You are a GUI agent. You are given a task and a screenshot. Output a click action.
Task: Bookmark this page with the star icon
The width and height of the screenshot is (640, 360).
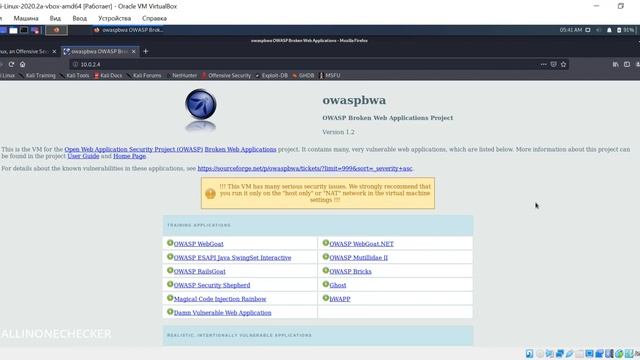pos(563,64)
